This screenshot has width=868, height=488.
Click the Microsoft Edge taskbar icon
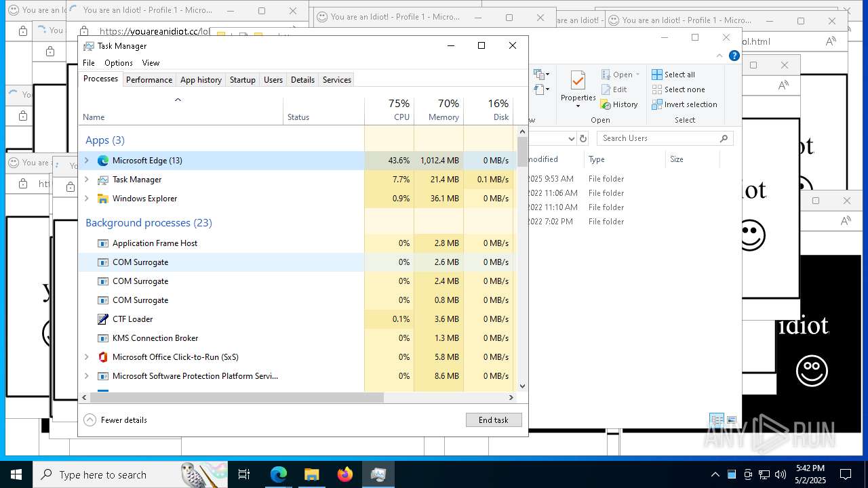click(279, 474)
